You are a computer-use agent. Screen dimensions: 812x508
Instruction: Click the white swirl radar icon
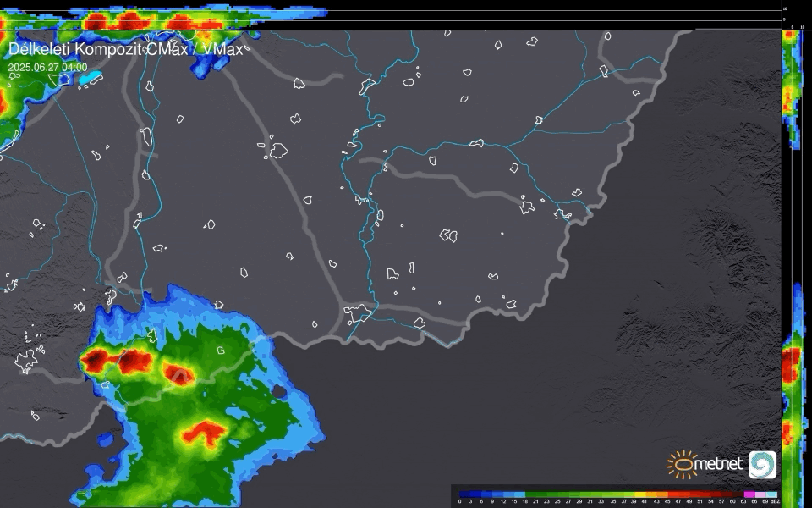pos(762,465)
